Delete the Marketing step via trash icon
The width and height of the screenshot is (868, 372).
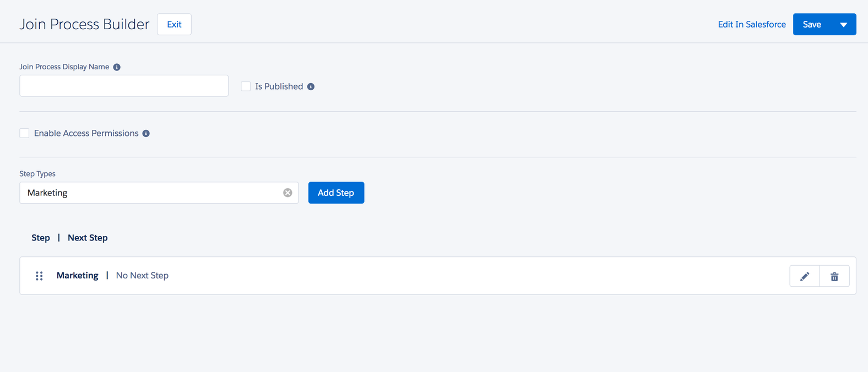834,276
